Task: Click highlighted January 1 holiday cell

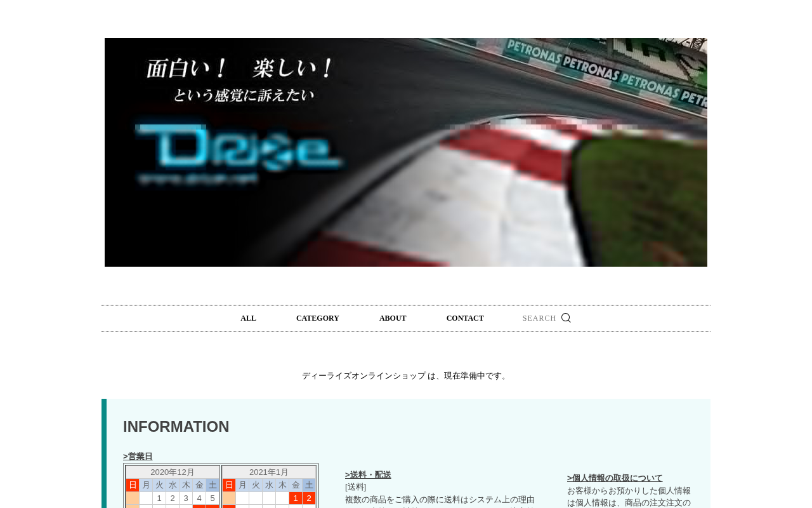Action: click(x=296, y=498)
